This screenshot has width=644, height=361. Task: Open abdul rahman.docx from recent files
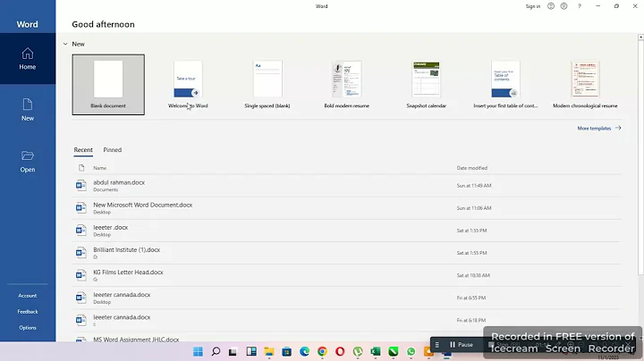347,186
